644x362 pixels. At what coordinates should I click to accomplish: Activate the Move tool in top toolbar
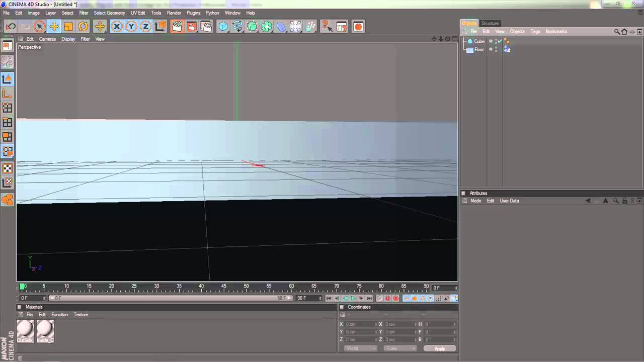54,27
